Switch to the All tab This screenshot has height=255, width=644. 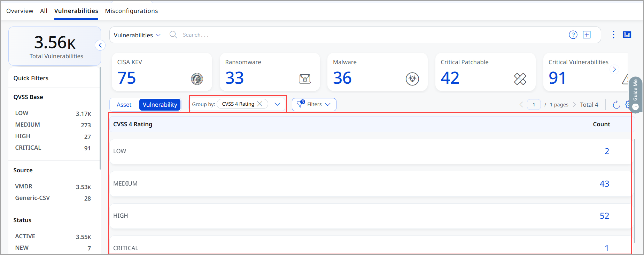44,11
